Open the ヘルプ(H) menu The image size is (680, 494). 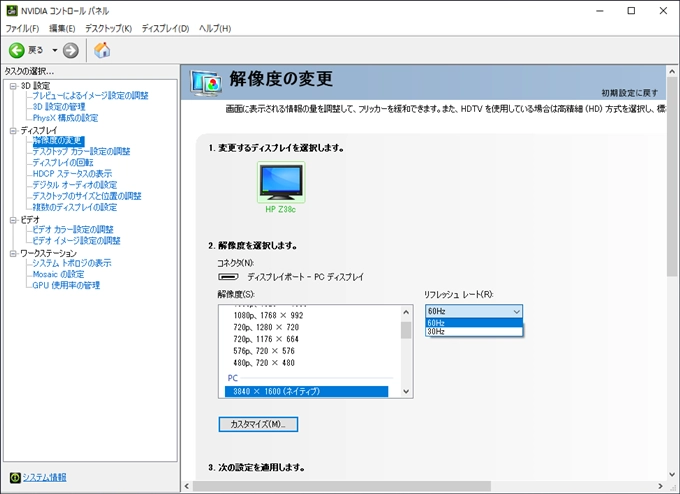click(215, 29)
